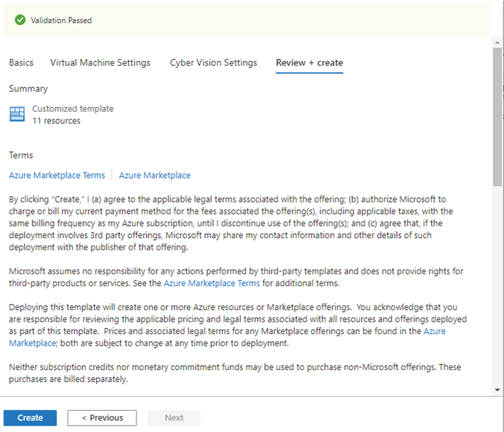The image size is (504, 432).
Task: Click the 'Neither subscription credits' paragraph
Action: (x=235, y=373)
